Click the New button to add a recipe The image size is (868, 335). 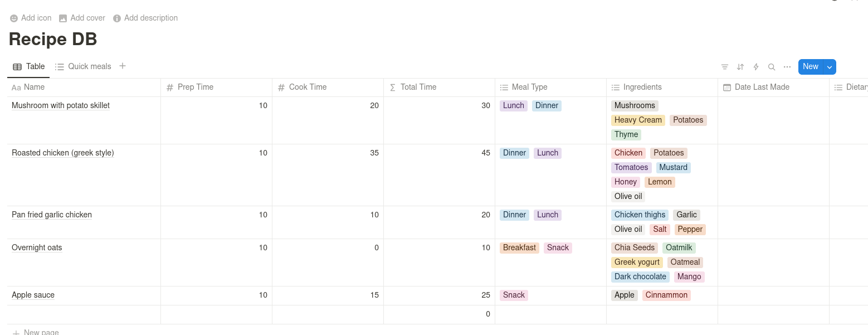tap(811, 66)
